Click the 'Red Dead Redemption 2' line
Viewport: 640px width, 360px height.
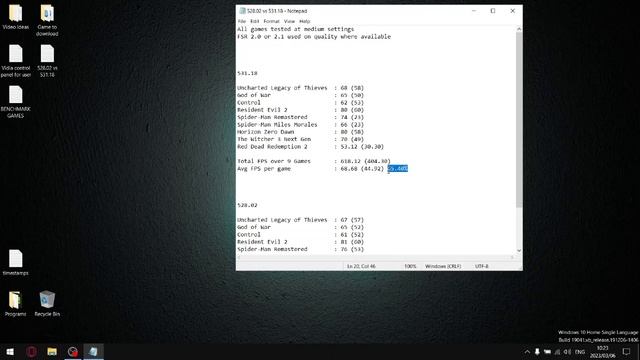(x=311, y=147)
